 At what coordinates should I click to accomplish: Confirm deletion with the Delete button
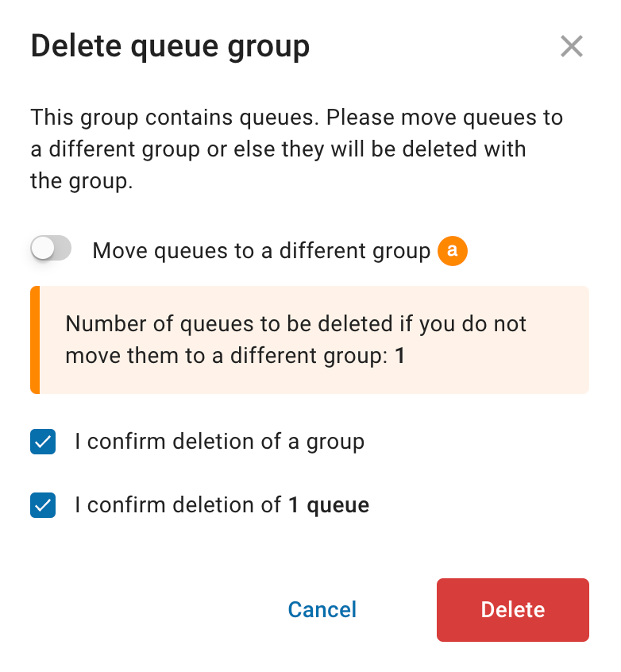click(512, 609)
